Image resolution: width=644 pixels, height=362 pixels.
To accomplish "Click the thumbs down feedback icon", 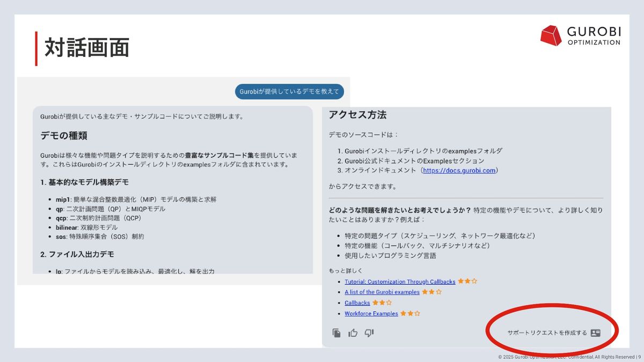I will click(369, 333).
